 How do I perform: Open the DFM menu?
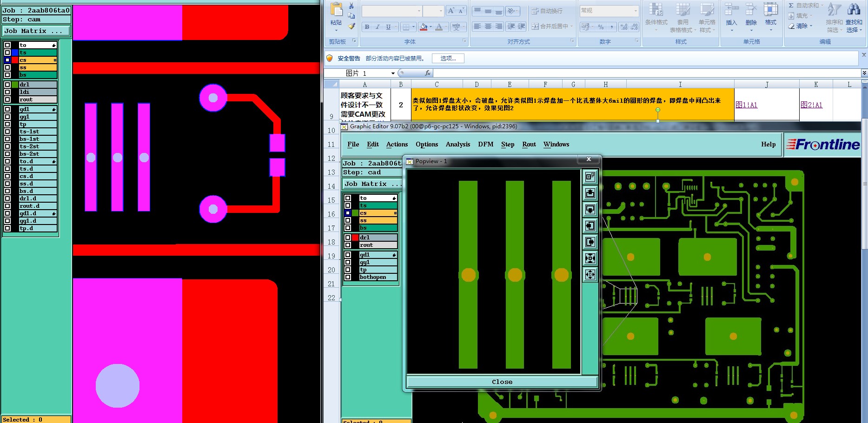[486, 144]
